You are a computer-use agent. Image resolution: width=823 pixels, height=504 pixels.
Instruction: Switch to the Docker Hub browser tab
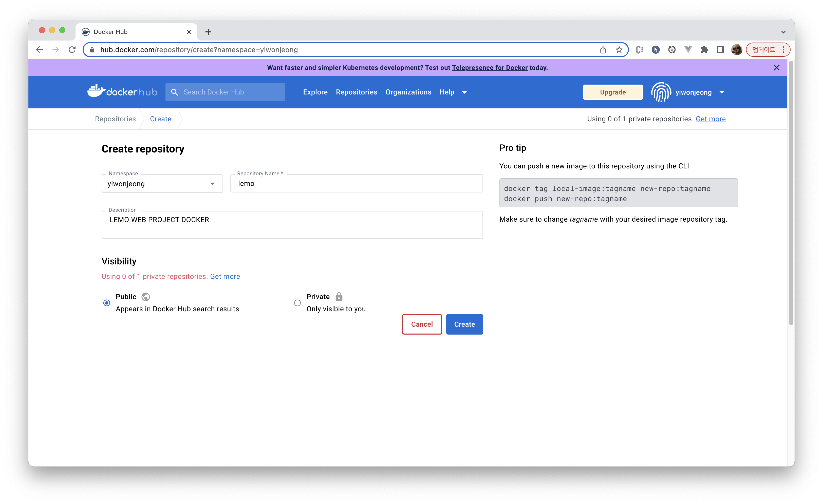click(x=136, y=32)
